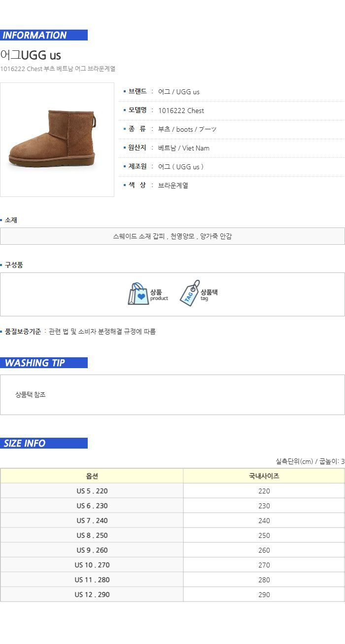Click the product tag icon
Viewport: 345px width, 644px height.
[190, 293]
